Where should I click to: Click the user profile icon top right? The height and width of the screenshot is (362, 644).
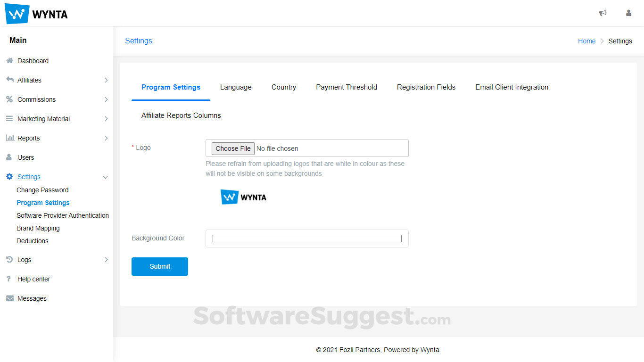pyautogui.click(x=628, y=13)
